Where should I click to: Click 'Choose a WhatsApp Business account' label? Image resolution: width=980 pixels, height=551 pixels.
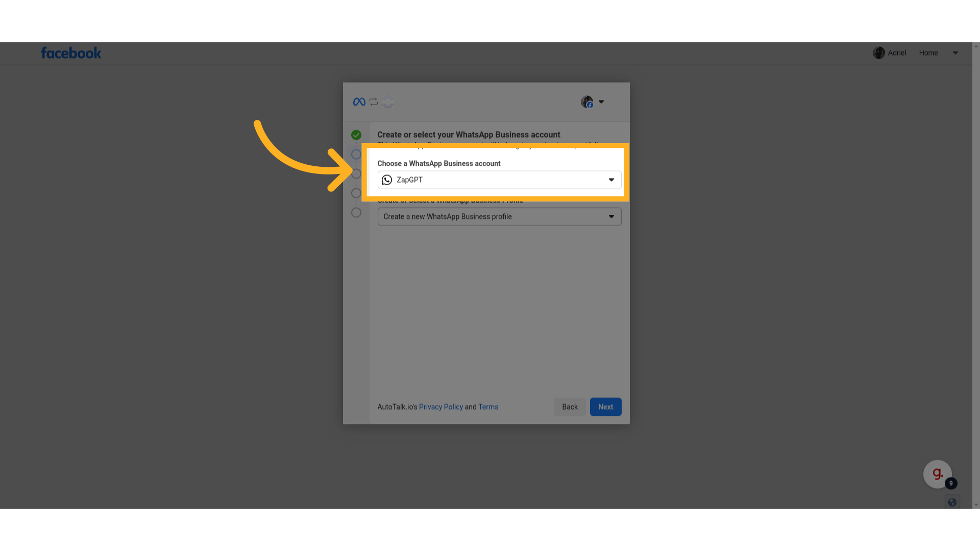[439, 164]
